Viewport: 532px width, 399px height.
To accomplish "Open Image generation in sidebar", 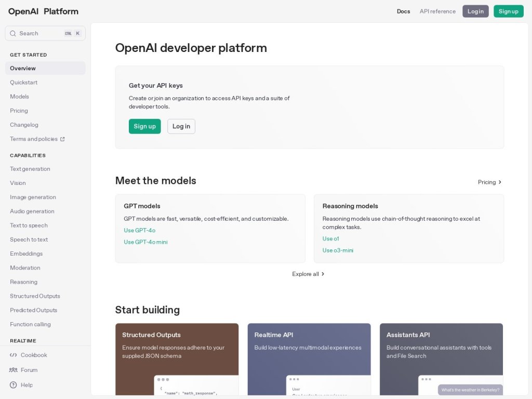I will point(33,197).
